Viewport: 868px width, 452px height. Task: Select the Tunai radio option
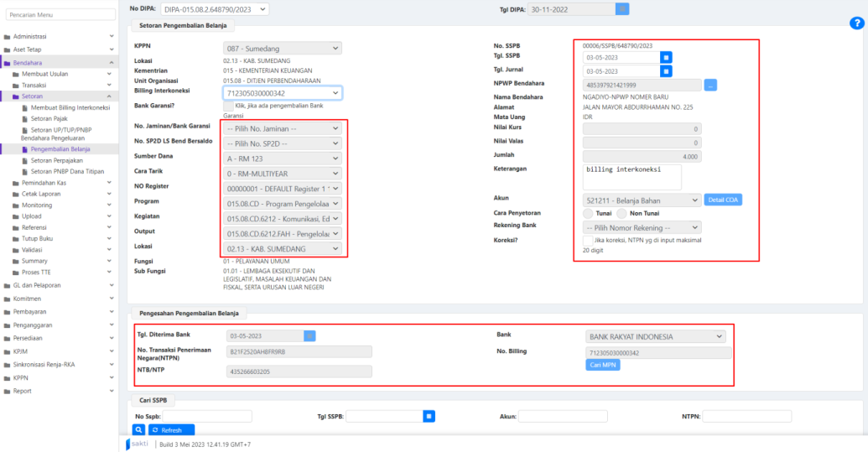point(589,214)
